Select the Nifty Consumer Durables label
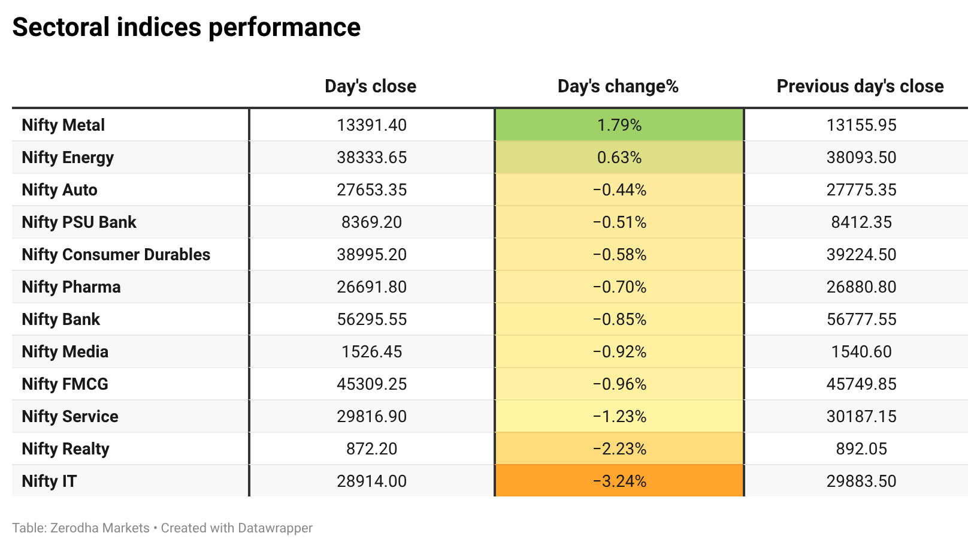Image resolution: width=980 pixels, height=548 pixels. pos(116,254)
